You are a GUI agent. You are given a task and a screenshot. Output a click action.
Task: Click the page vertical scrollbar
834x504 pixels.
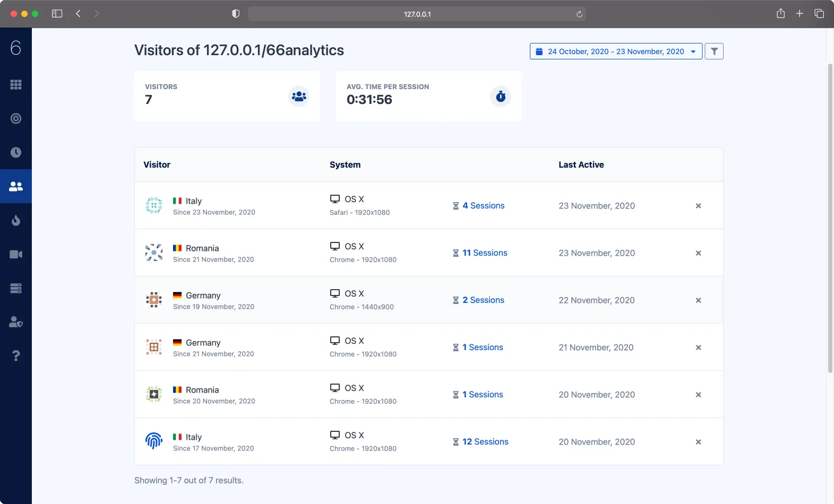830,218
